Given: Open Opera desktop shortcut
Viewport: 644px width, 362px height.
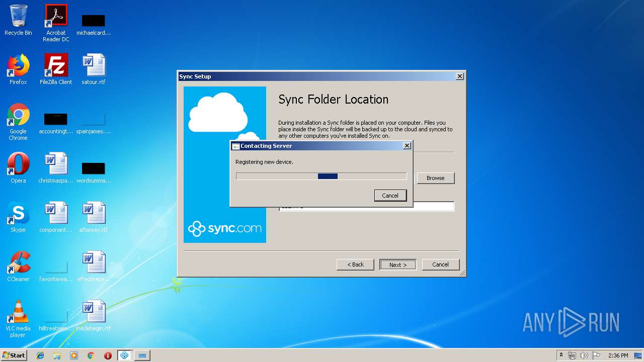Looking at the screenshot, I should (18, 168).
